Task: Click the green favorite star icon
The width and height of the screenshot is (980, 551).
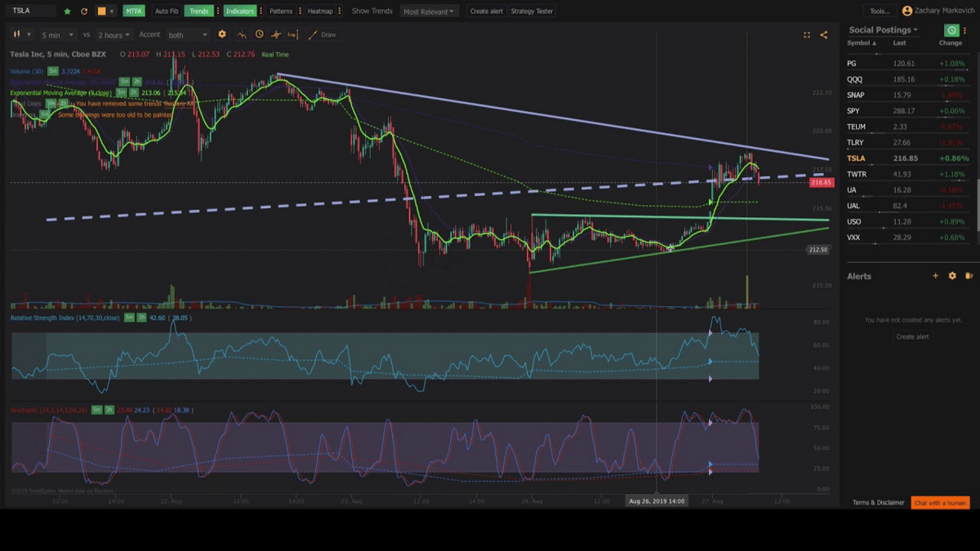Action: tap(68, 11)
